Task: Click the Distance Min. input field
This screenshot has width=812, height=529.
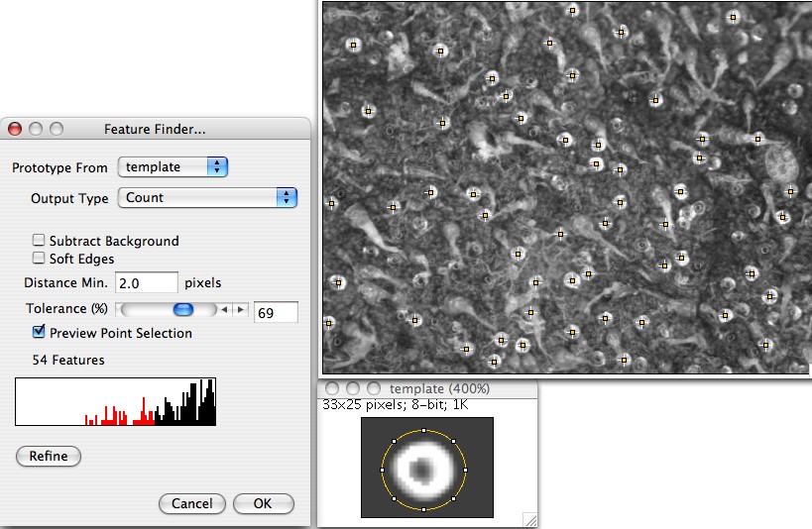Action: 147,283
